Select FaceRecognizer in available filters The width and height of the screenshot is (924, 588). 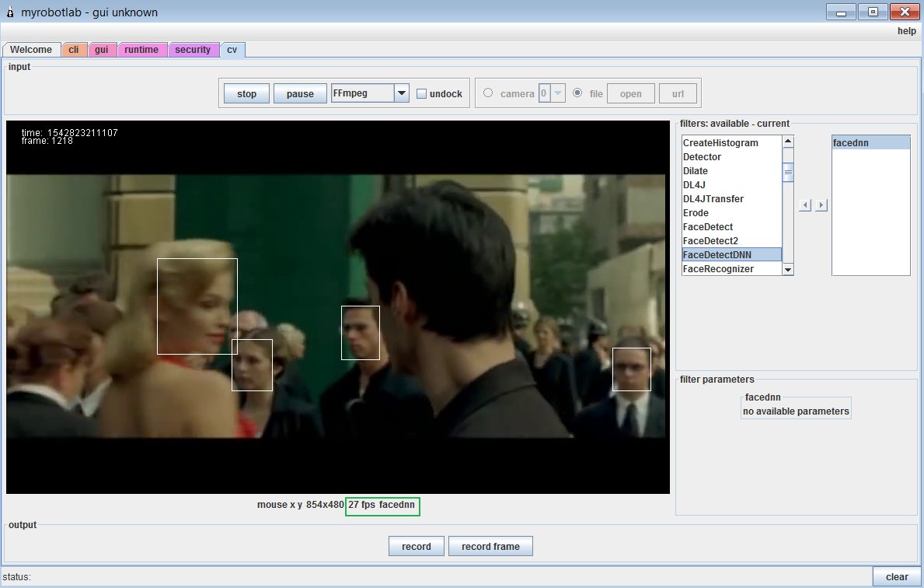pyautogui.click(x=731, y=269)
